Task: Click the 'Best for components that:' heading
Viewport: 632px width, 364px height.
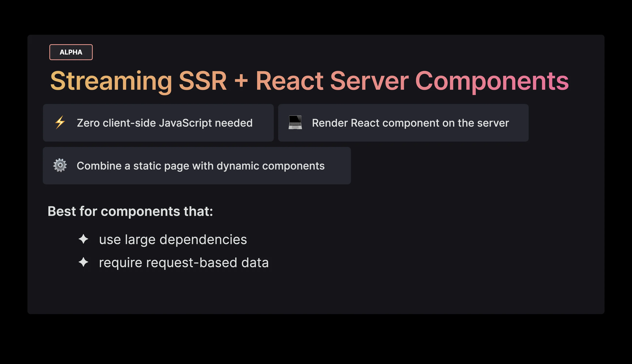Action: (x=130, y=211)
